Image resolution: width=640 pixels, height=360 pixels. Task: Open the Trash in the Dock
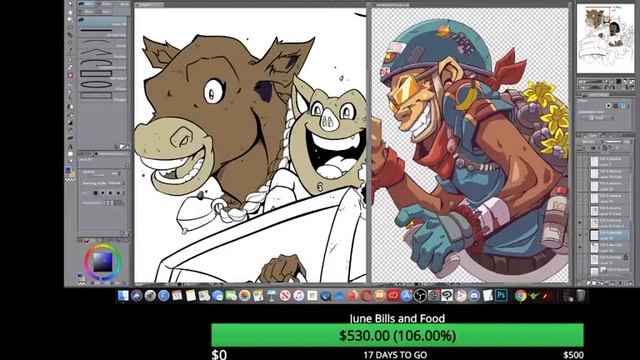tap(581, 296)
